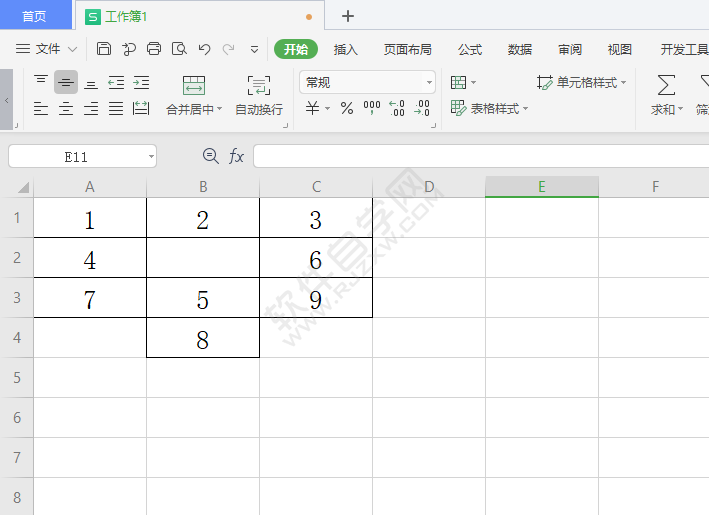Screen dimensions: 709x515
Task: Switch to the 审阅 tab
Action: tap(570, 49)
